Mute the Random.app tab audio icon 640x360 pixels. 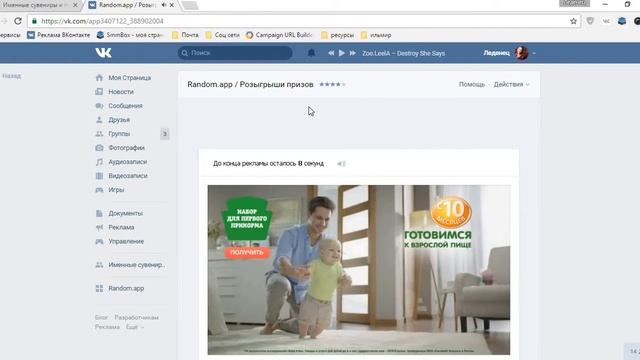tap(164, 5)
